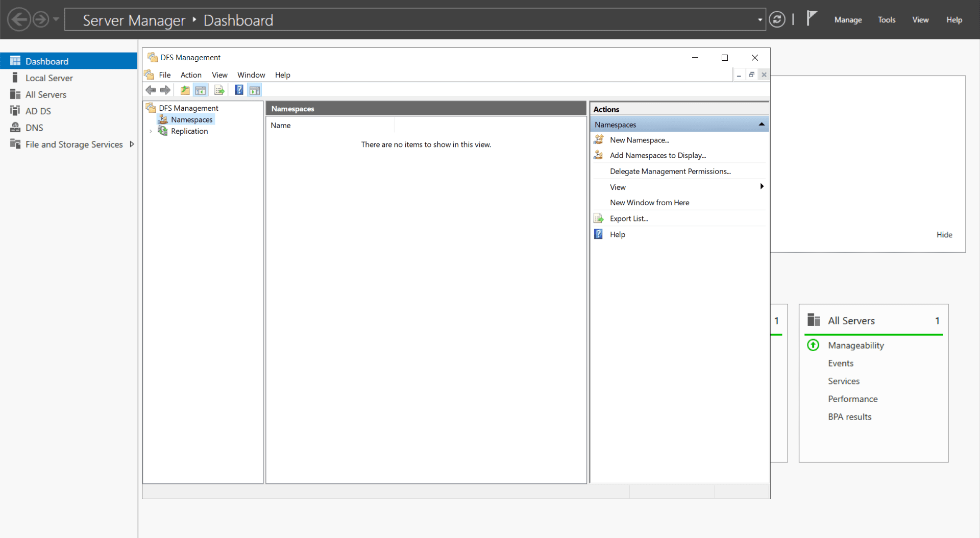This screenshot has width=980, height=538.
Task: Open the Action menu in DFS Management
Action: [x=191, y=75]
